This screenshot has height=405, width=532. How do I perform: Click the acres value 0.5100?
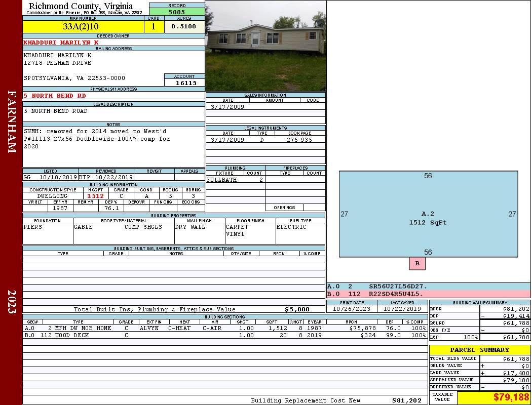pos(184,27)
